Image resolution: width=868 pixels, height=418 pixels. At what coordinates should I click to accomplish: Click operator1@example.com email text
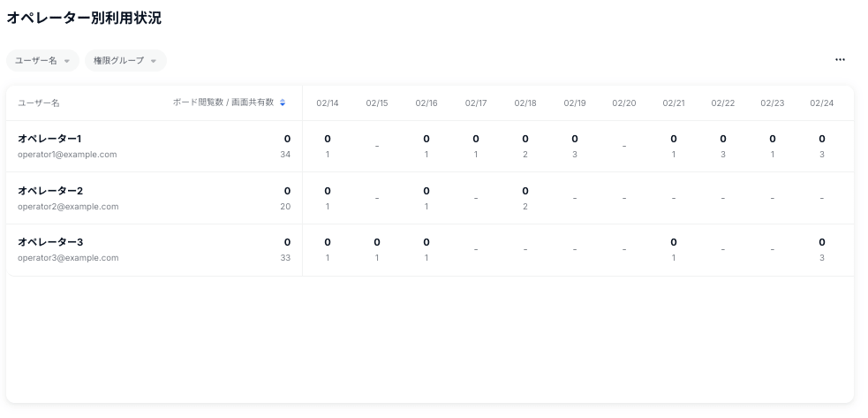[x=67, y=155]
